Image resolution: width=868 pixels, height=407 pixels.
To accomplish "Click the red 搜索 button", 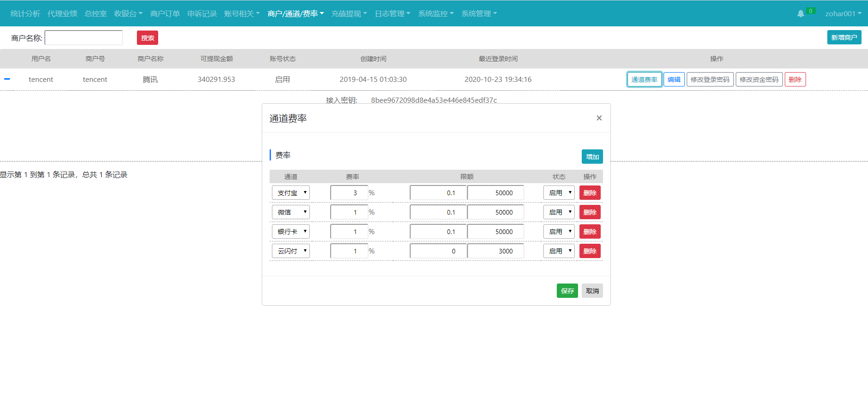I will [147, 38].
